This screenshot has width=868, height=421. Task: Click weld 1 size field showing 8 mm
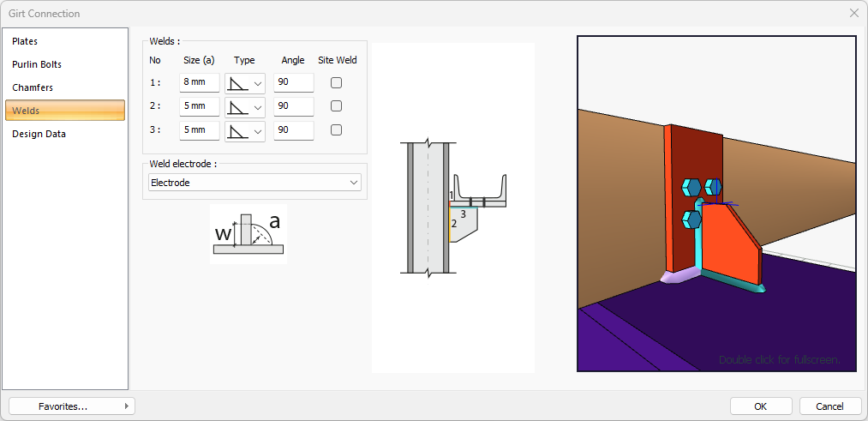point(199,83)
